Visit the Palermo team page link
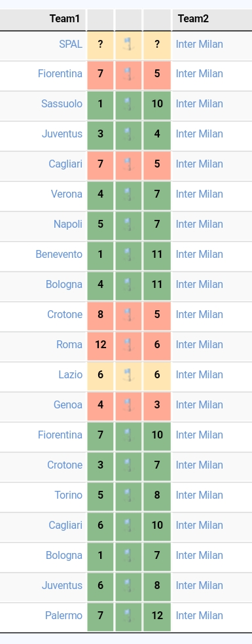Viewport: 252px width, 644px height. 63,616
